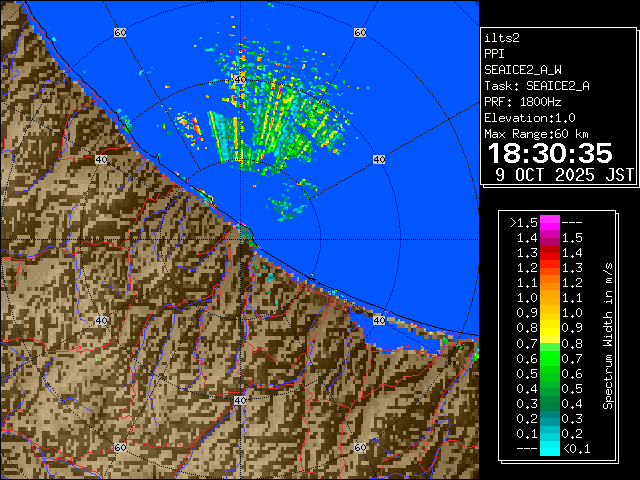This screenshot has height=480, width=640.
Task: Click the bottom-right '60' range ring label
Action: [359, 447]
